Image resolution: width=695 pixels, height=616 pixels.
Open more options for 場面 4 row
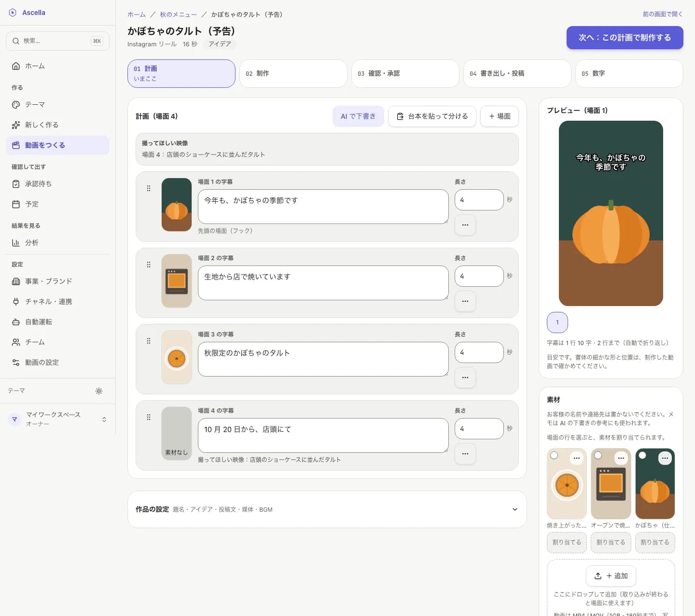(465, 454)
